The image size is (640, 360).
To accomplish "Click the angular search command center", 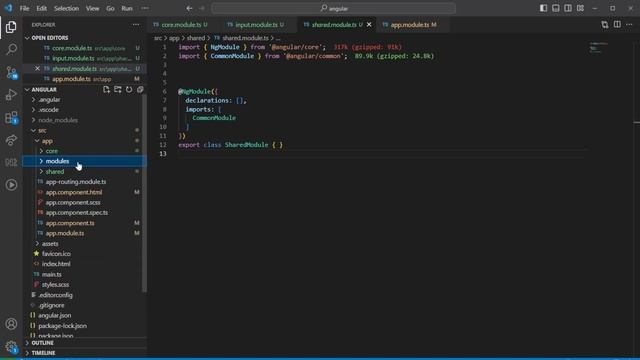I will (x=333, y=8).
